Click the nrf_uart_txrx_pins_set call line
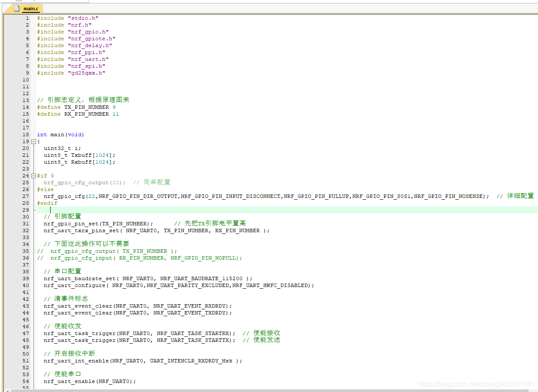Screen dimensions: 538x392 (157, 230)
